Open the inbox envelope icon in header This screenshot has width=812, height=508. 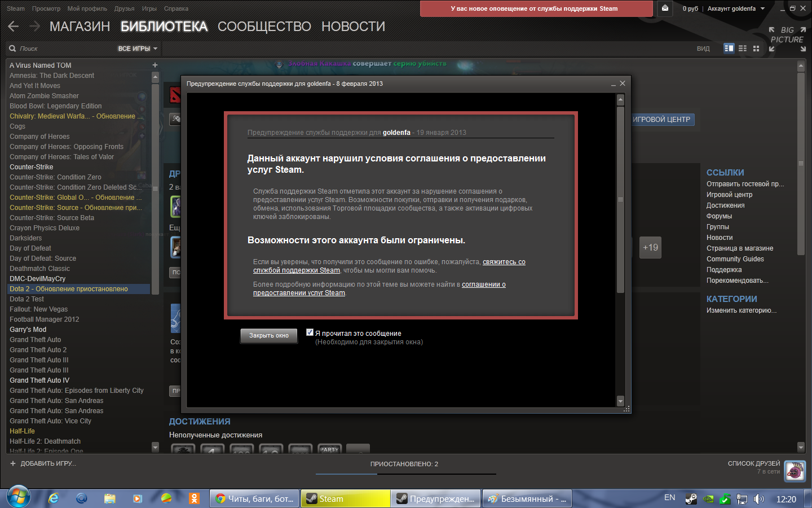pos(665,8)
